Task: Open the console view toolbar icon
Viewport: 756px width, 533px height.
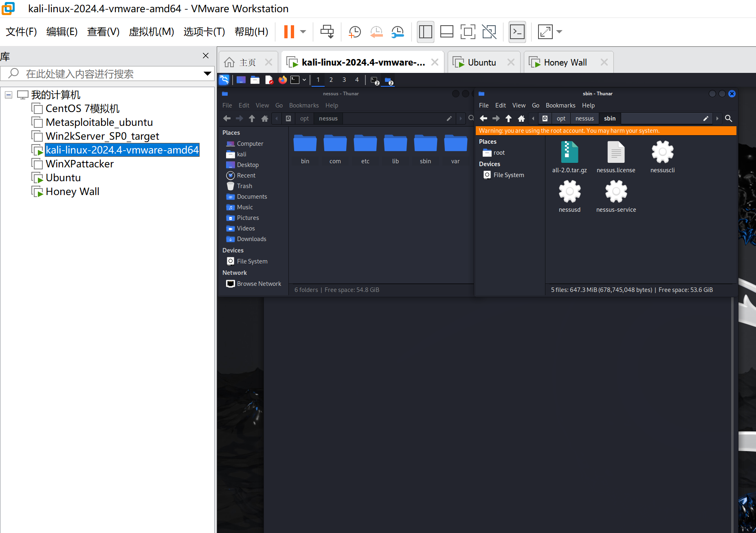Action: (x=517, y=32)
